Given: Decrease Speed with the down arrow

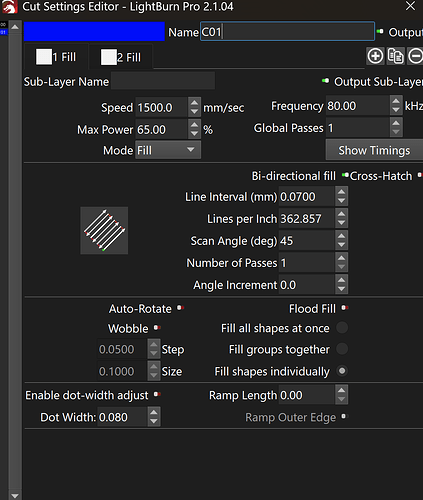Looking at the screenshot, I should [194, 112].
